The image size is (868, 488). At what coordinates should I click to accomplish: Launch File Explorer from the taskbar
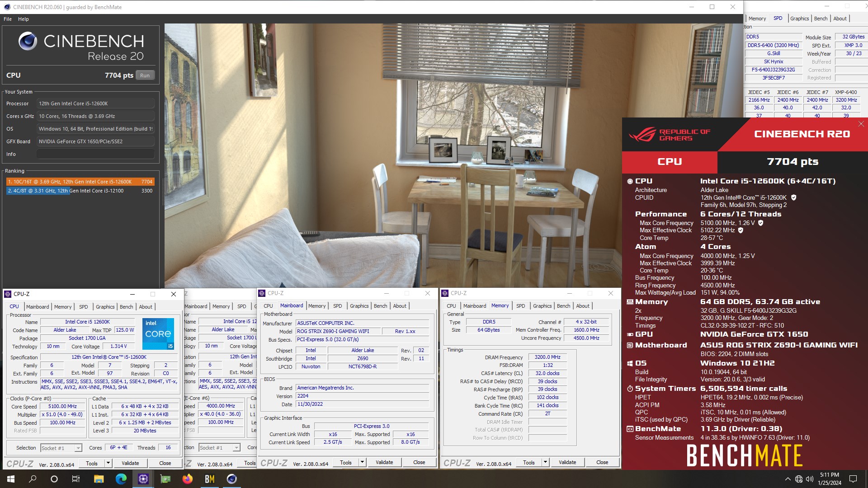[99, 479]
